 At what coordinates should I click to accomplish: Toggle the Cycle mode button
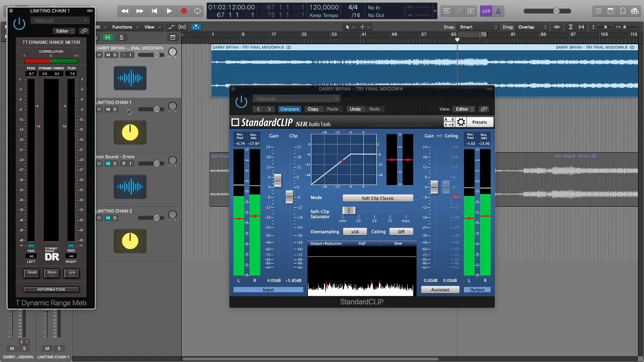197,11
